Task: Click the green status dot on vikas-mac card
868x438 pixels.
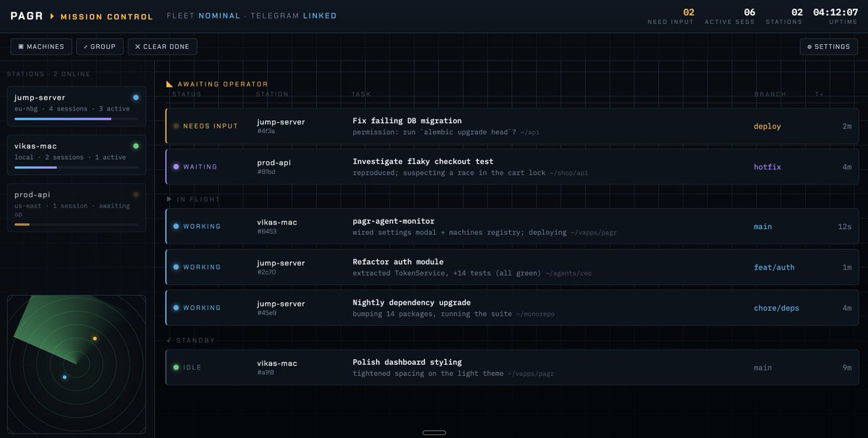Action: 136,145
